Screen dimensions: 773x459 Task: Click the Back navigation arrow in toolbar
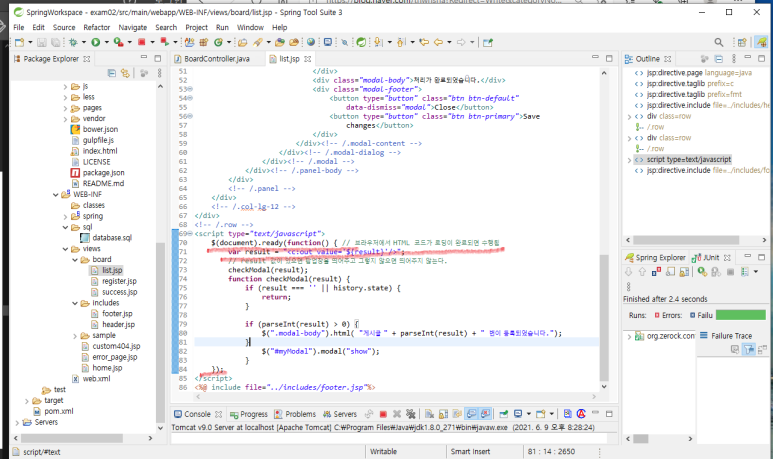click(x=438, y=42)
